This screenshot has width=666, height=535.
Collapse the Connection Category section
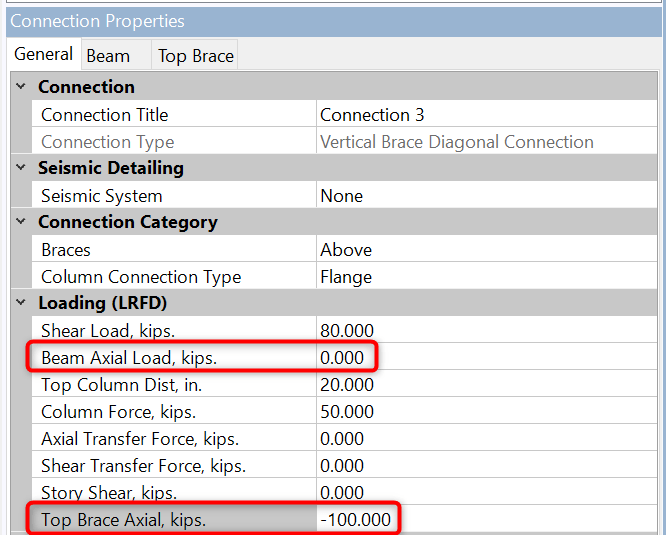[21, 222]
